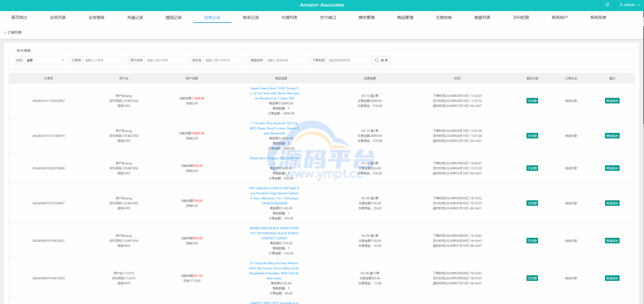The height and width of the screenshot is (304, 644).
Task: Click the 搜索 search button
Action: click(381, 60)
